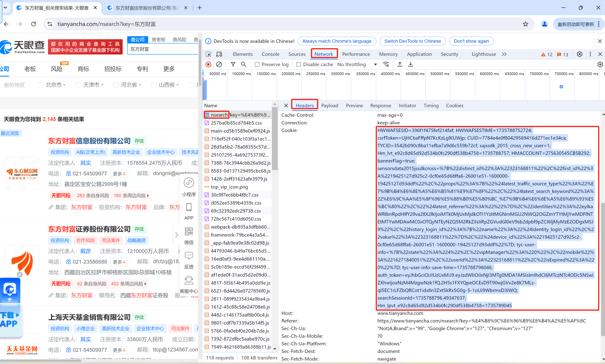Screen dimensions: 605x364
Task: Open the Payload tab
Action: coord(330,106)
